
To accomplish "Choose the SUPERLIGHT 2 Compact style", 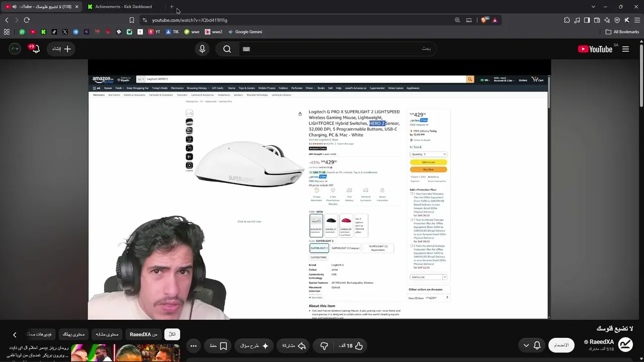I will [x=345, y=248].
